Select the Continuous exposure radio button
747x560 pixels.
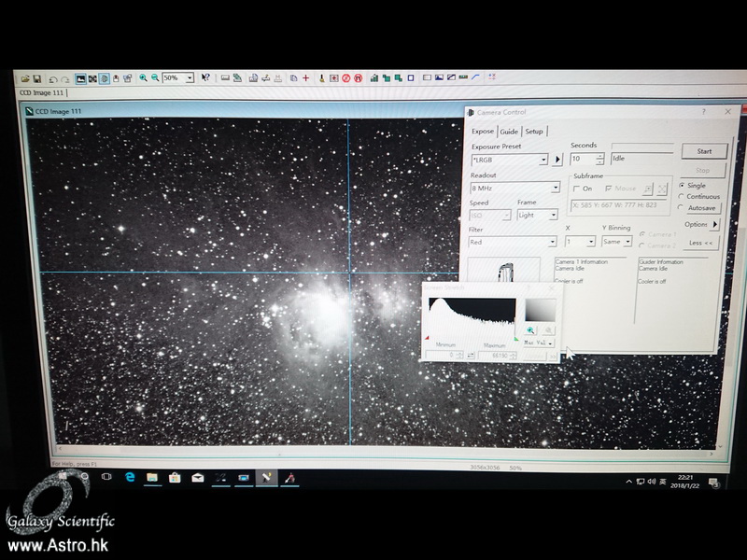click(681, 197)
